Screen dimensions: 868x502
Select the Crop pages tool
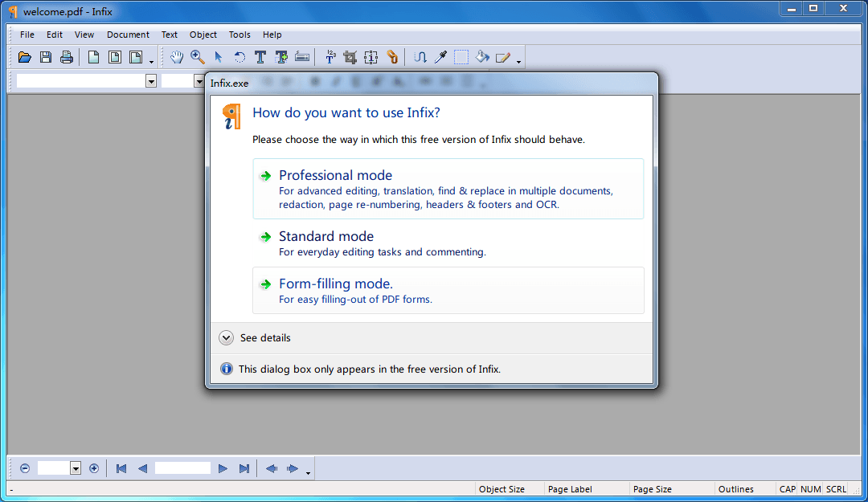tap(350, 57)
